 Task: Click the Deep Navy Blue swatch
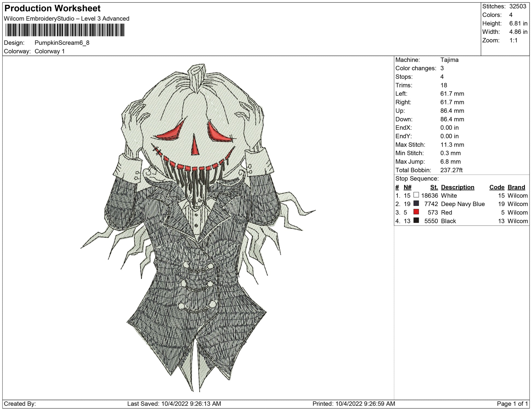click(416, 203)
